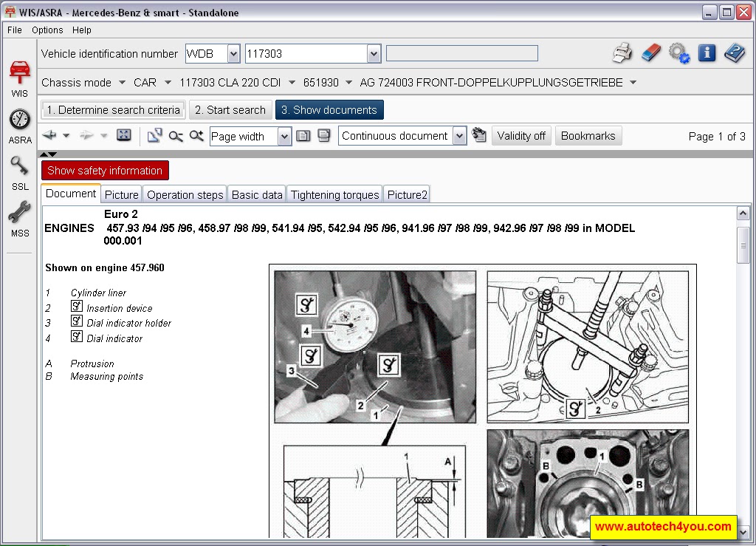The height and width of the screenshot is (546, 756).
Task: Click the empty VIN remainder field
Action: (x=462, y=53)
